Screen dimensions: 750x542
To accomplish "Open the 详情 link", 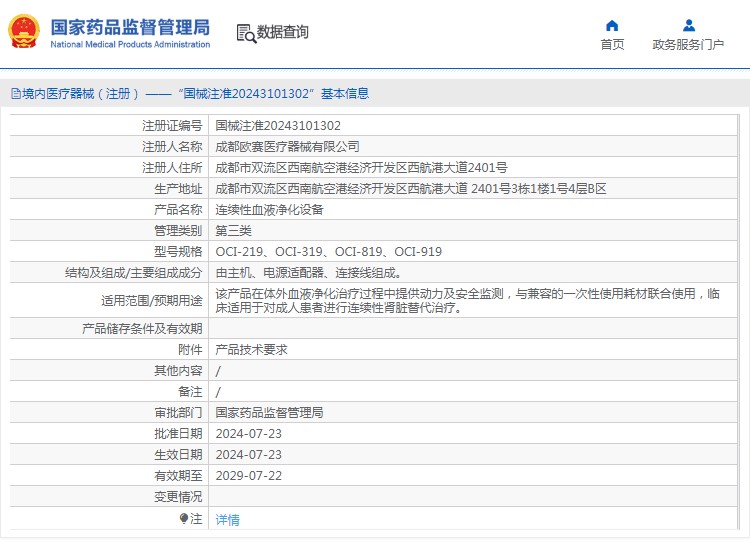I will (227, 520).
